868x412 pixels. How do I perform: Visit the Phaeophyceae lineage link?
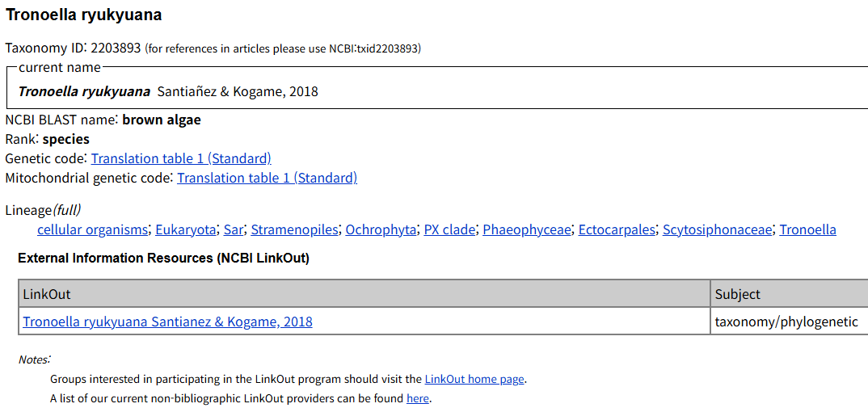pos(526,229)
